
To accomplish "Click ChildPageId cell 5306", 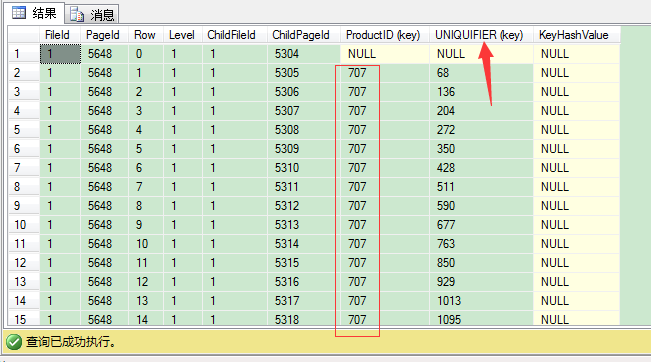I will (x=304, y=92).
